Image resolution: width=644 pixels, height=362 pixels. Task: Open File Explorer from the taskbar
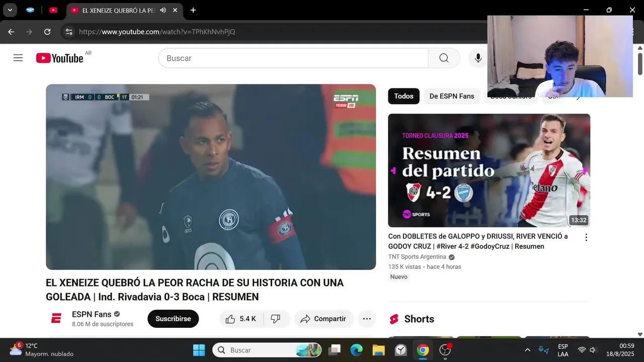click(378, 350)
